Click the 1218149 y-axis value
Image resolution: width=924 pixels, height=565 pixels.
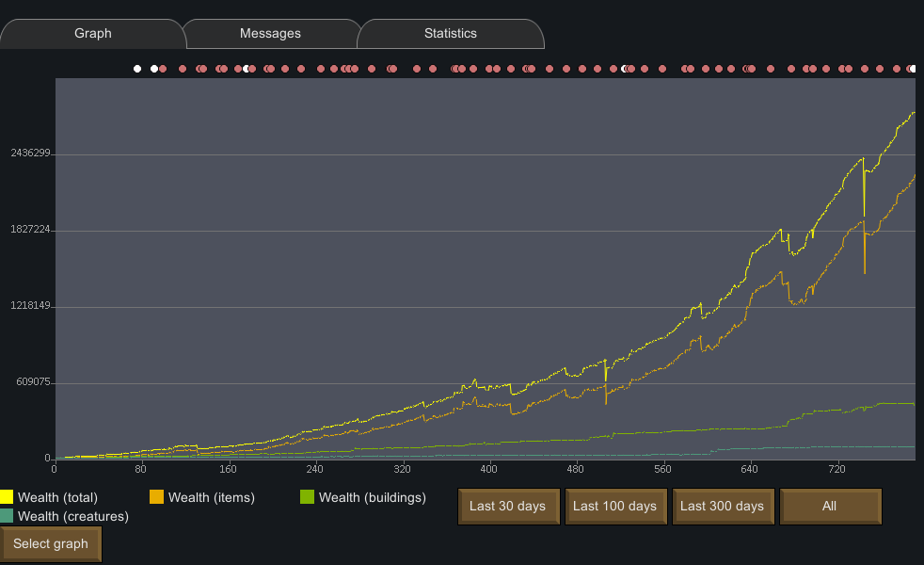click(31, 305)
